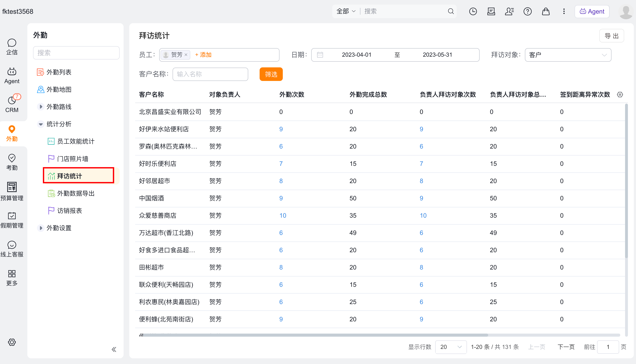The height and width of the screenshot is (364, 636).
Task: Open the help question mark icon
Action: click(x=527, y=11)
